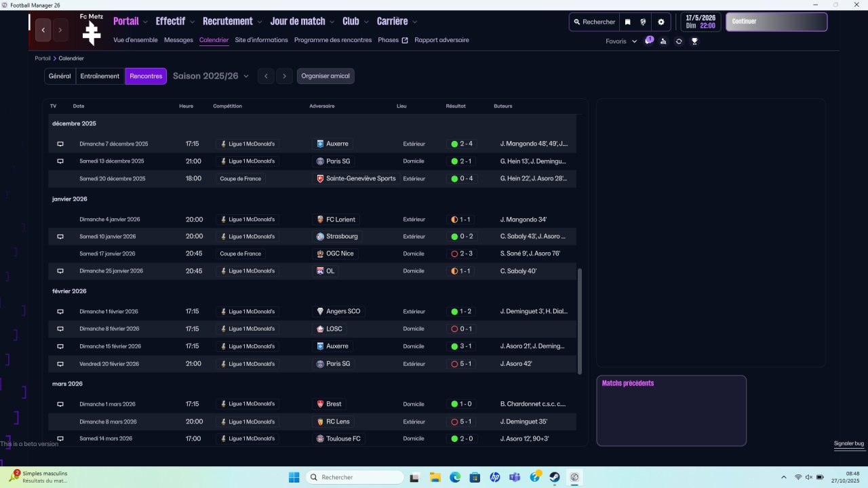
Task: Open the Saison 2025/26 dropdown
Action: click(x=211, y=76)
